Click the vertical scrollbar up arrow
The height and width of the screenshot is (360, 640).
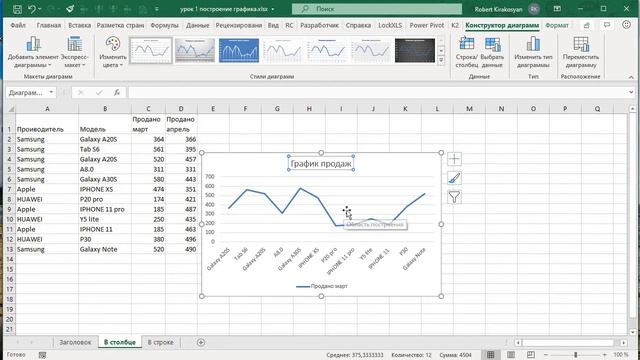633,109
